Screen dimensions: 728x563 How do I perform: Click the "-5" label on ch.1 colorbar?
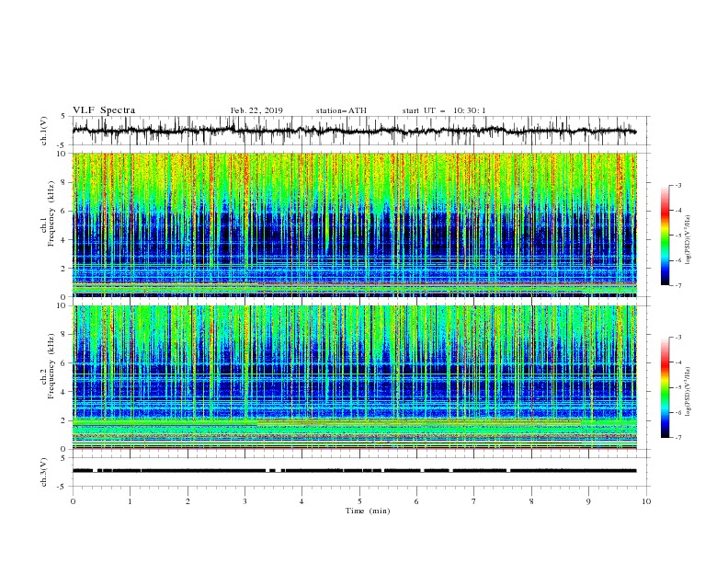(x=677, y=236)
